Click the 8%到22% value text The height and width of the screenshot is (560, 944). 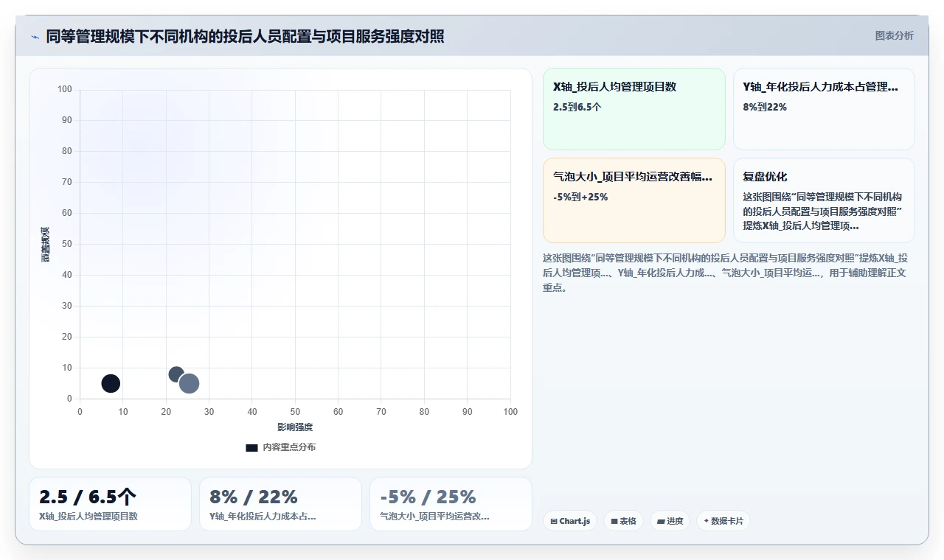[x=765, y=107]
